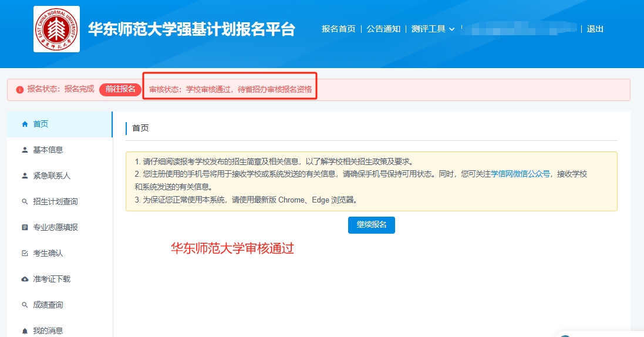Open 基本信息 in the sidebar
This screenshot has height=337, width=644.
[x=59, y=150]
